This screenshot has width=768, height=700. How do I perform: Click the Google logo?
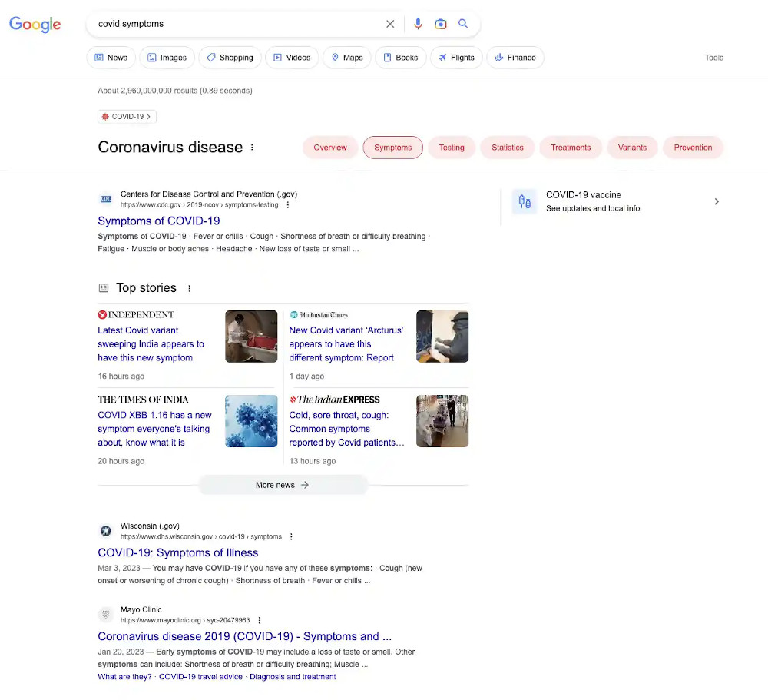[x=35, y=24]
